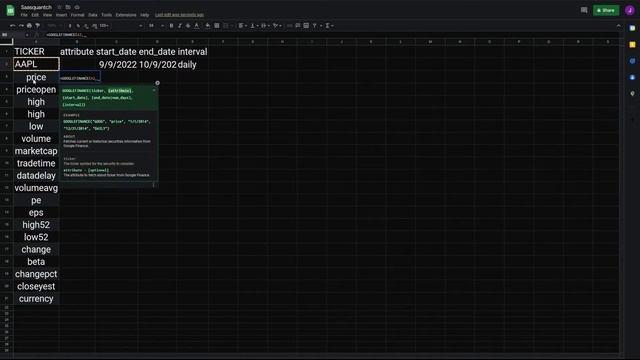The height and width of the screenshot is (360, 640).
Task: Open the Help menu
Action: pyautogui.click(x=144, y=15)
